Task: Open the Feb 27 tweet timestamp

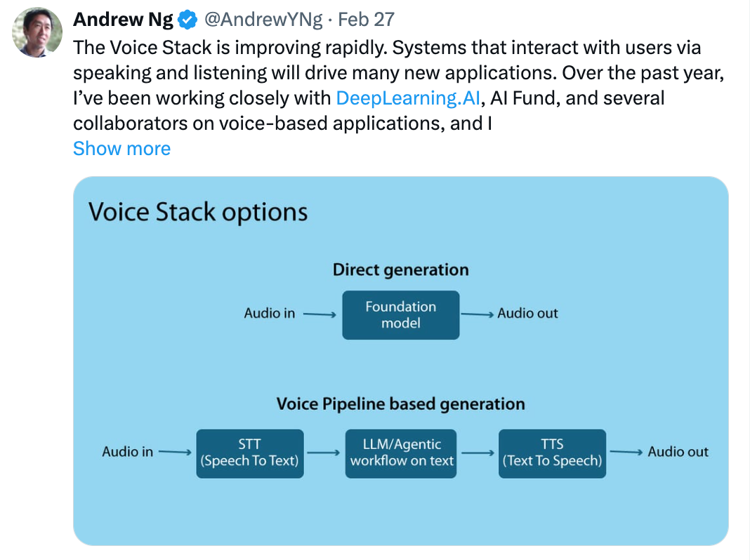Action: pos(367,20)
